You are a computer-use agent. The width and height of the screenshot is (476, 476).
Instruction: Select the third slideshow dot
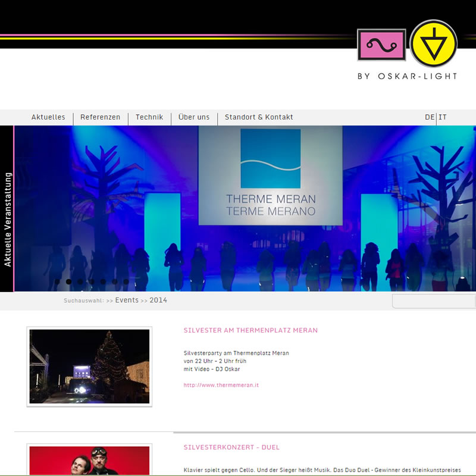[x=80, y=282]
